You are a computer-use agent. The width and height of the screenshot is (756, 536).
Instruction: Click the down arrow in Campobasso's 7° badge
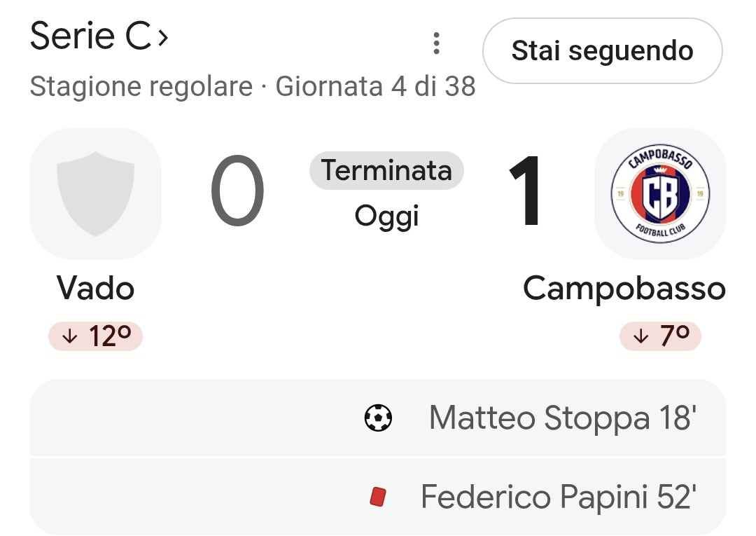point(640,336)
